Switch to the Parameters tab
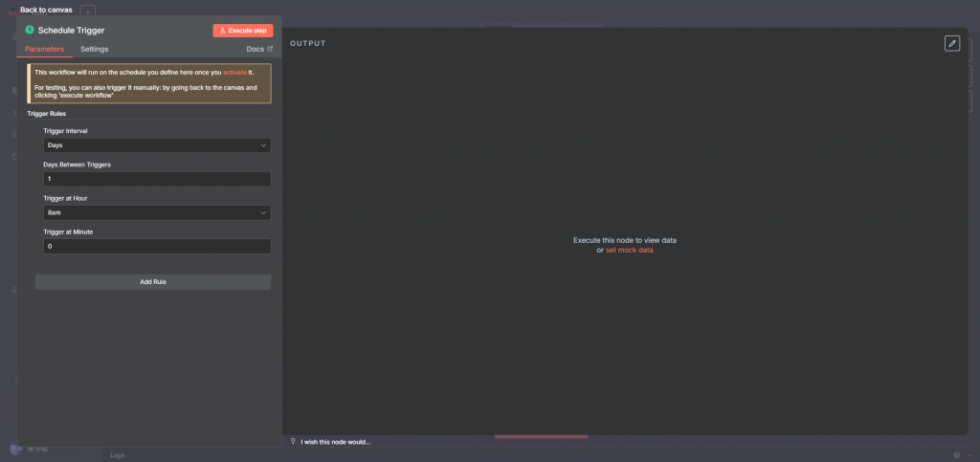Image resolution: width=980 pixels, height=462 pixels. pyautogui.click(x=44, y=50)
